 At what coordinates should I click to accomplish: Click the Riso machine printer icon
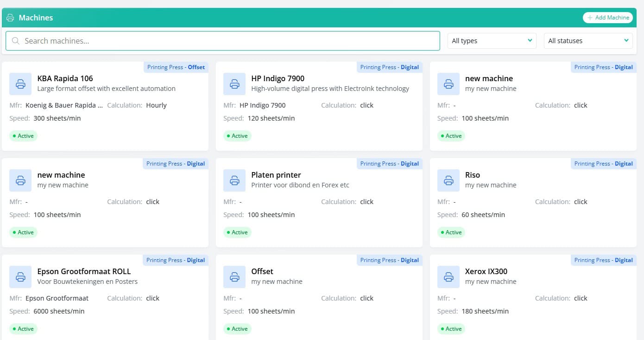pos(448,180)
